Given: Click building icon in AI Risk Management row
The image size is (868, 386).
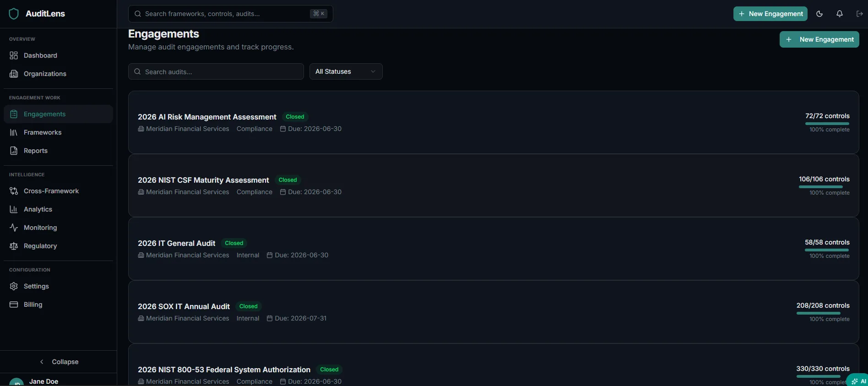Looking at the screenshot, I should pos(141,129).
